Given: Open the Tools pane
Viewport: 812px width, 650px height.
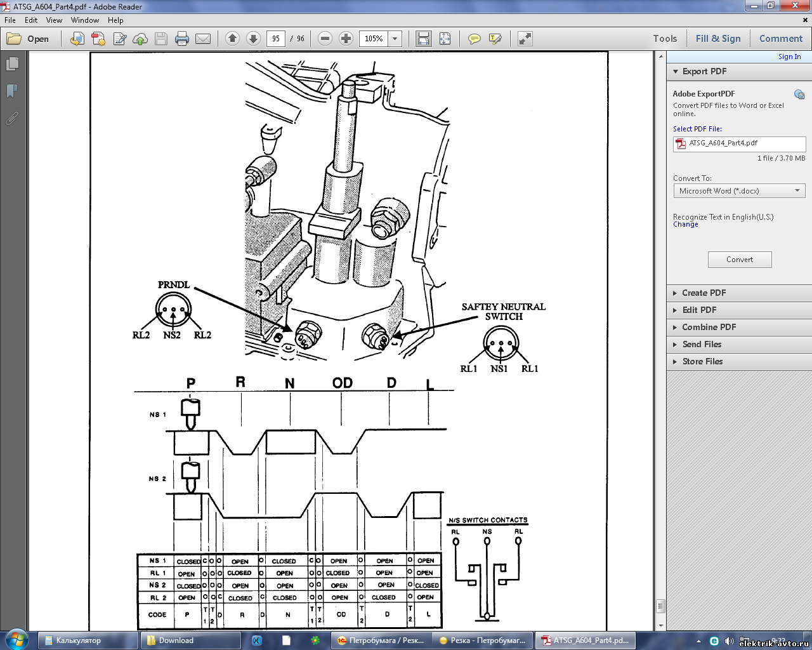Looking at the screenshot, I should (x=665, y=39).
